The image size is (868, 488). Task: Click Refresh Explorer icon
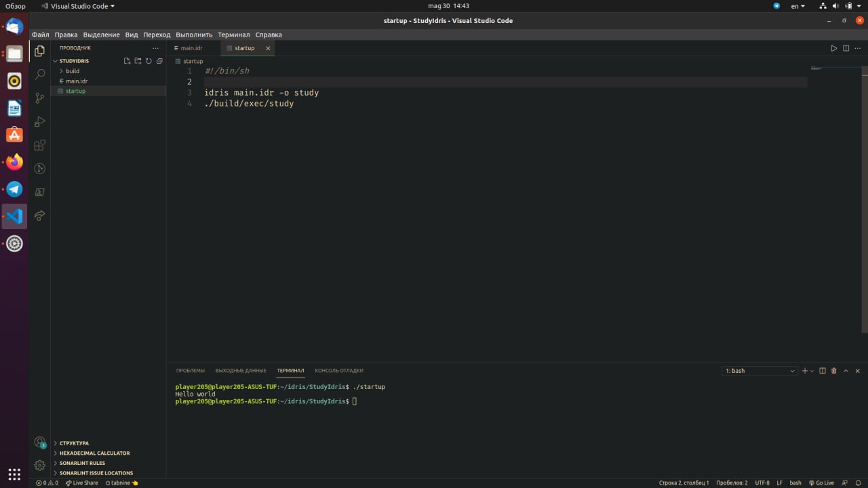149,61
